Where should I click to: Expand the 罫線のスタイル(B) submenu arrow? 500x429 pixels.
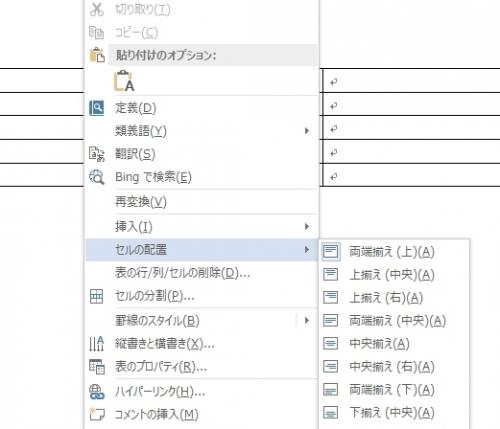(x=307, y=321)
